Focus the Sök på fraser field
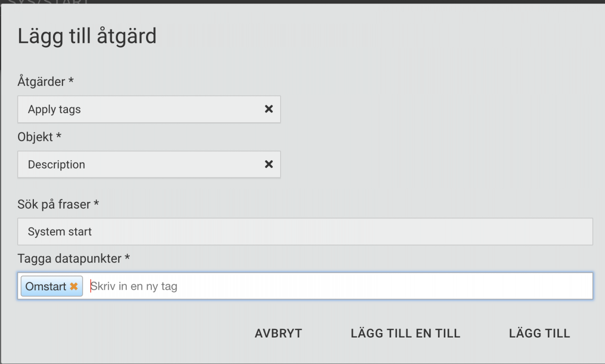Screen dimensions: 605x364 (305, 231)
